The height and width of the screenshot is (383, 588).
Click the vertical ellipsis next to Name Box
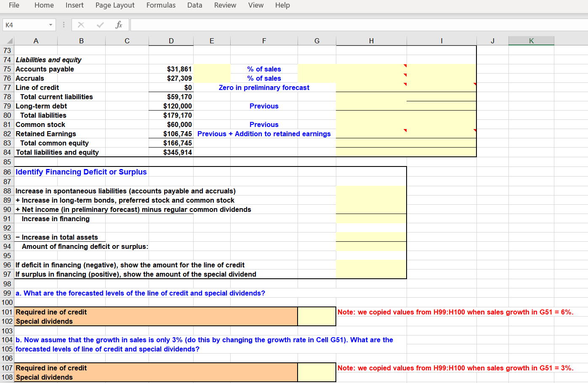[x=64, y=24]
